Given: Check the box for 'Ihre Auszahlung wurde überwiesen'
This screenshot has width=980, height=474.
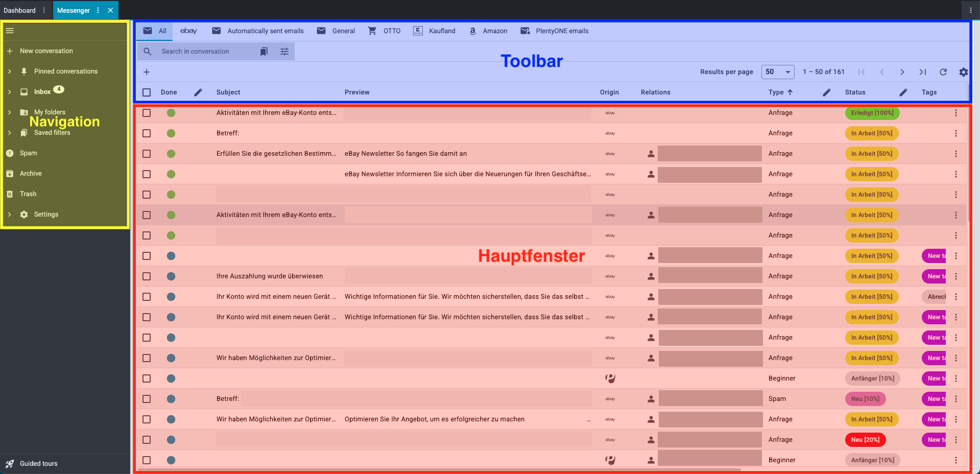Looking at the screenshot, I should [x=147, y=276].
